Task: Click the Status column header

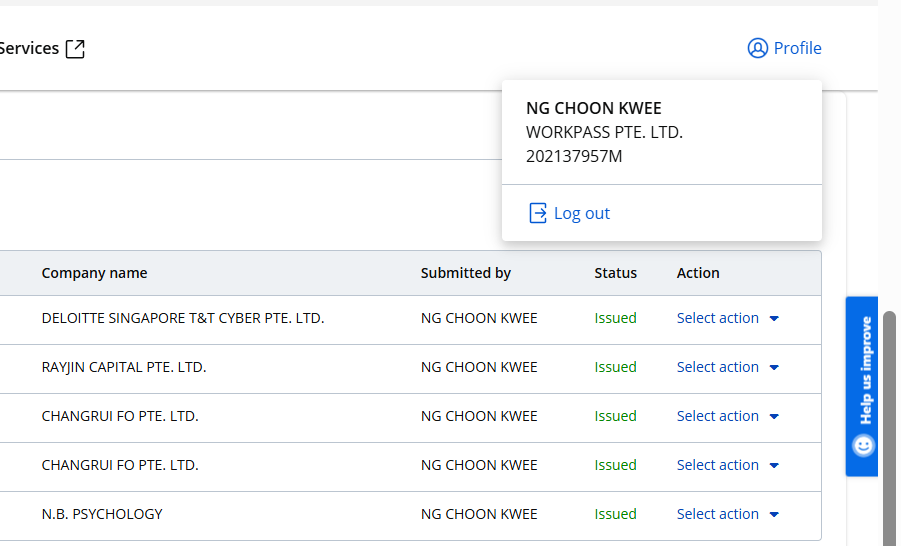Action: click(x=615, y=273)
